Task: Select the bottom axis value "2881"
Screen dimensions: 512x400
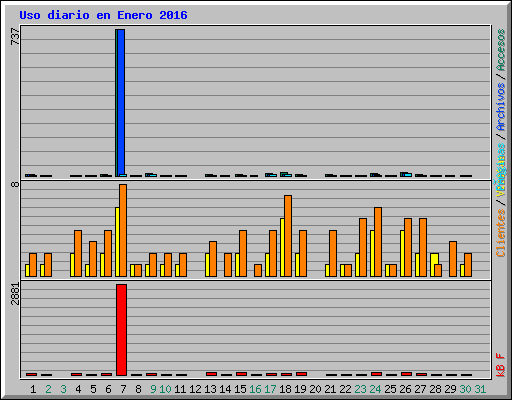Action: (15, 294)
